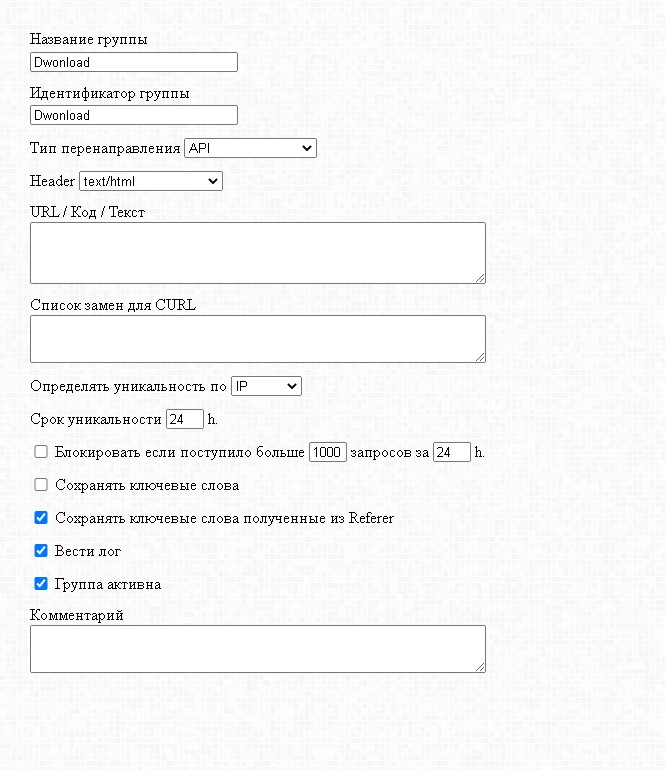This screenshot has height=770, width=665.
Task: Click the URL textarea resize handle
Action: pos(481,278)
